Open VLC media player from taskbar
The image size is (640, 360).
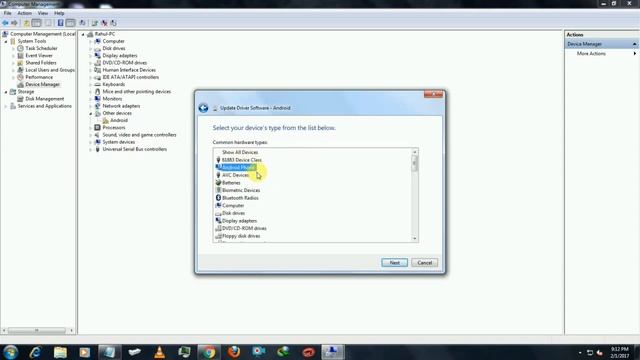tap(160, 352)
